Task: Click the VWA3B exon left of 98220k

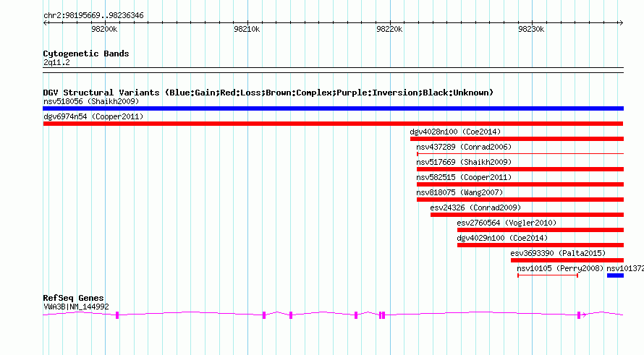Action: 356,315
